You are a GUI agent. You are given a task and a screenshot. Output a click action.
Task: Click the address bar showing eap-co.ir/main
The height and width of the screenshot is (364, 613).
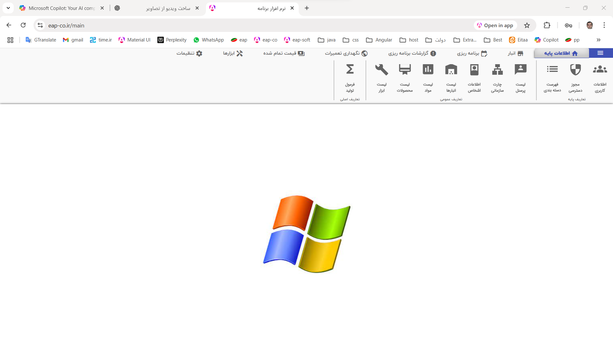click(x=223, y=25)
